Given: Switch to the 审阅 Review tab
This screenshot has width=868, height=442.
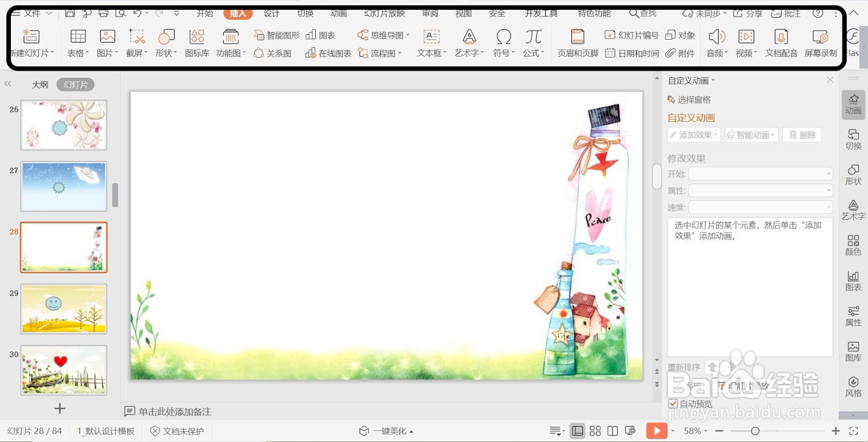Looking at the screenshot, I should [x=430, y=13].
